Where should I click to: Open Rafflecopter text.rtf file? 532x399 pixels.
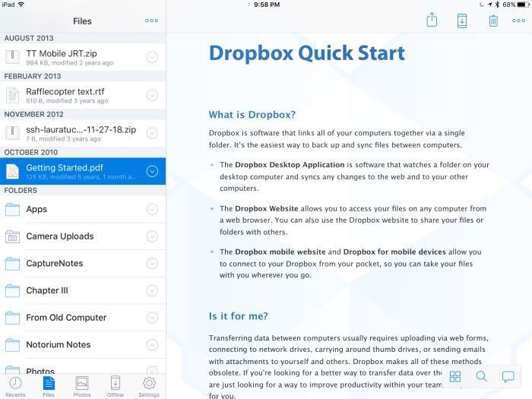click(x=83, y=95)
